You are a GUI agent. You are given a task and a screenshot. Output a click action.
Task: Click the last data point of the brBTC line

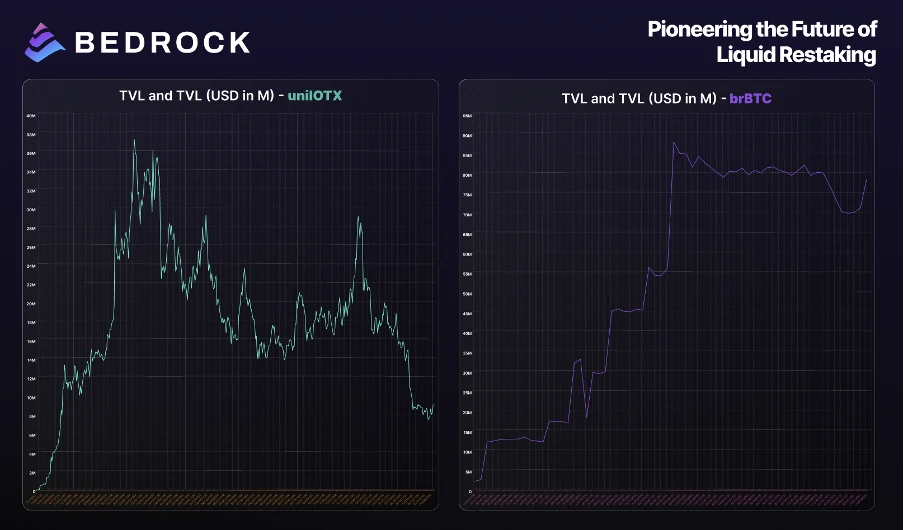866,178
